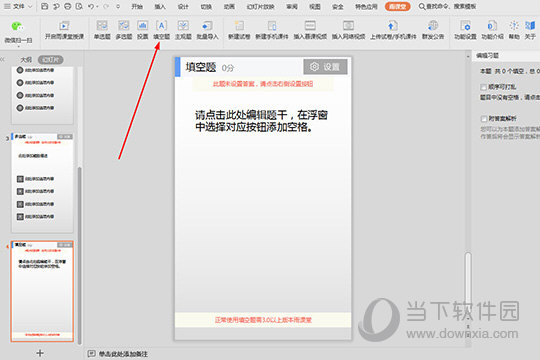Viewport: 540px width, 360px height.
Task: Open function settings 功能设置
Action: click(x=465, y=30)
